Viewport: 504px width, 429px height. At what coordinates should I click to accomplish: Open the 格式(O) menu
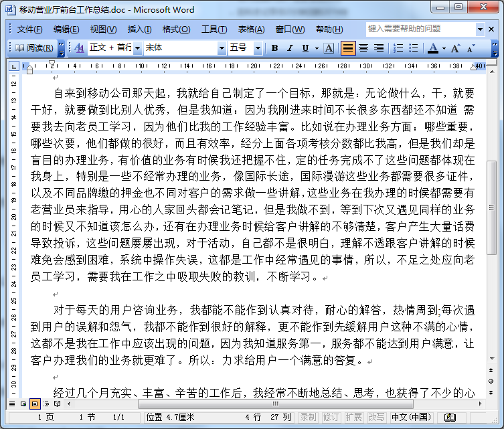[x=176, y=29]
